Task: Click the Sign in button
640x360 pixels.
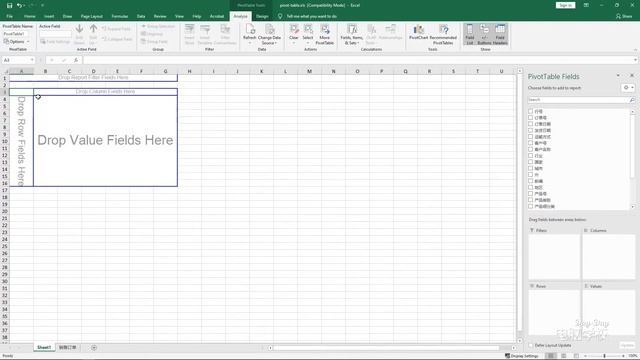Action: [x=565, y=5]
